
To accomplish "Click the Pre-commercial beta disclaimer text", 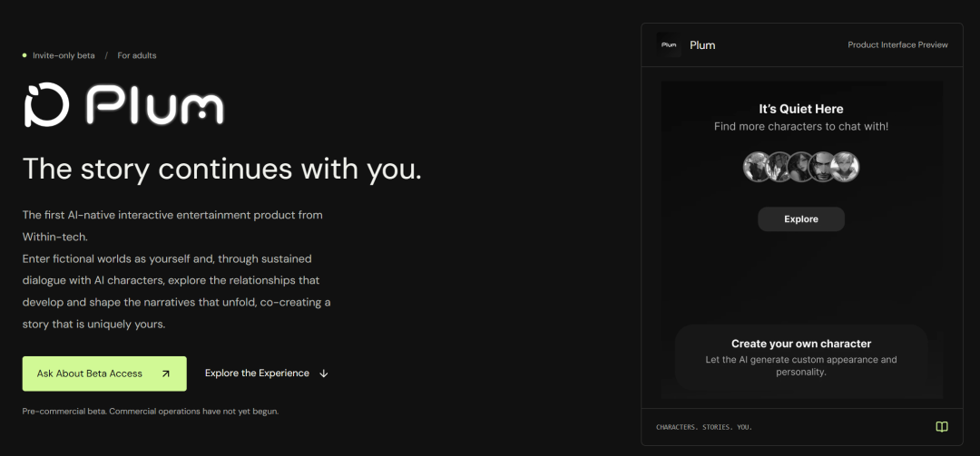I will (151, 412).
